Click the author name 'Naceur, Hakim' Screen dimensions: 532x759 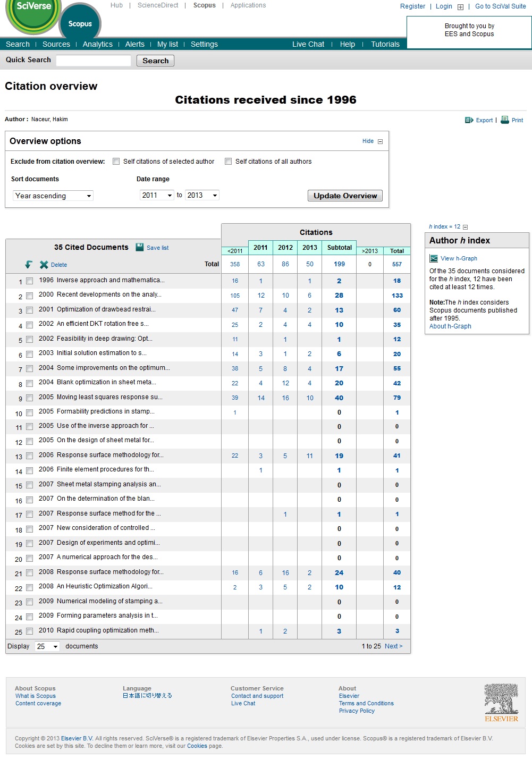[x=49, y=119]
